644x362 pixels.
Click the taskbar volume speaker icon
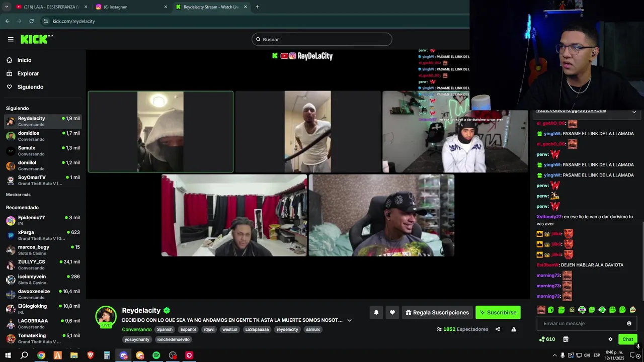pyautogui.click(x=587, y=355)
